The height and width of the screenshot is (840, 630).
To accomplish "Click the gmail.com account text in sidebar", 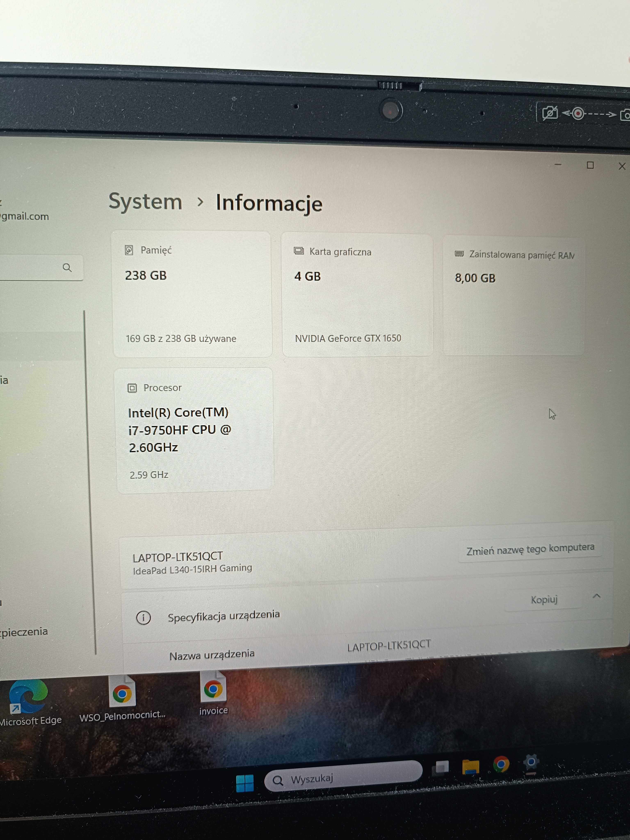I will [24, 216].
